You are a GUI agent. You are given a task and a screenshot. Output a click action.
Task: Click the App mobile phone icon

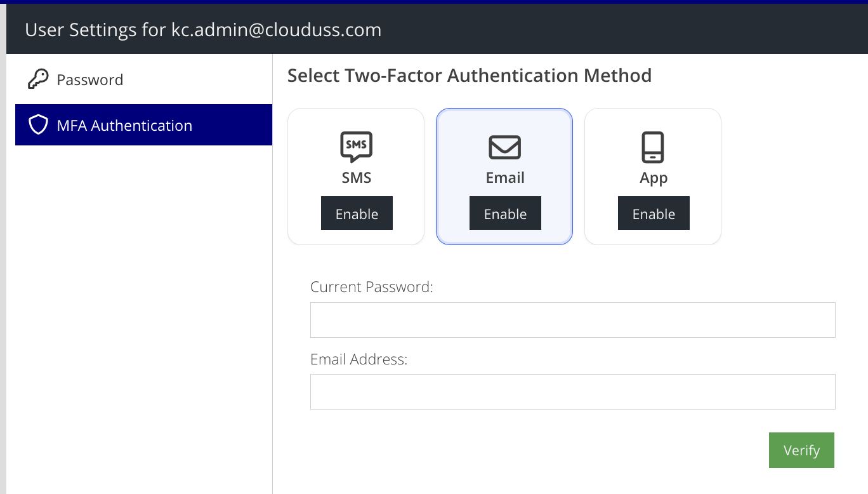tap(653, 147)
